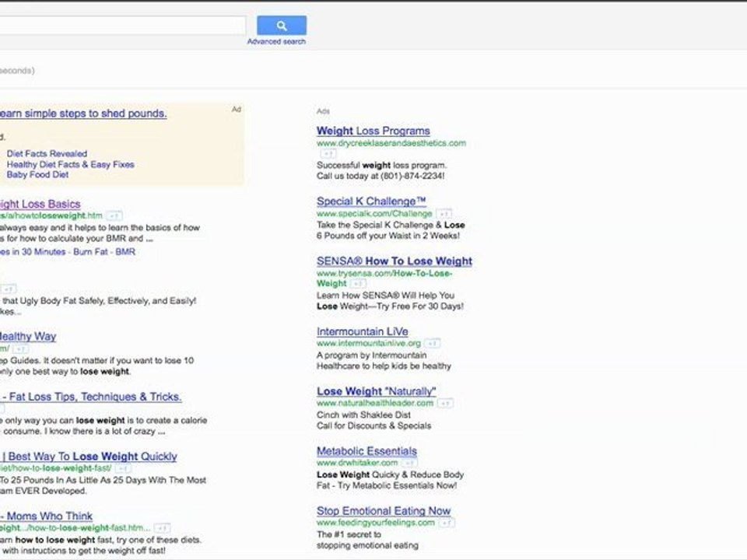Open the Special K Challenge ad
Image resolution: width=747 pixels, height=560 pixels.
pos(371,201)
